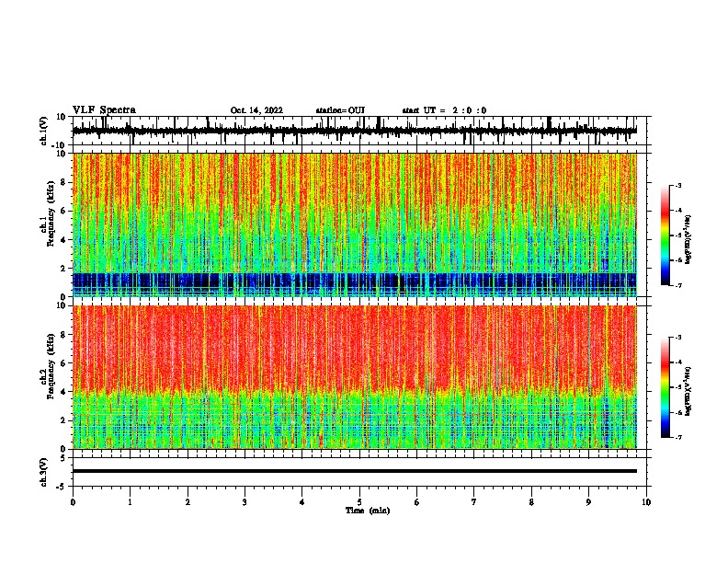This screenshot has height=563, width=728.
Task: Click time axis tick label '3'
Action: click(245, 502)
